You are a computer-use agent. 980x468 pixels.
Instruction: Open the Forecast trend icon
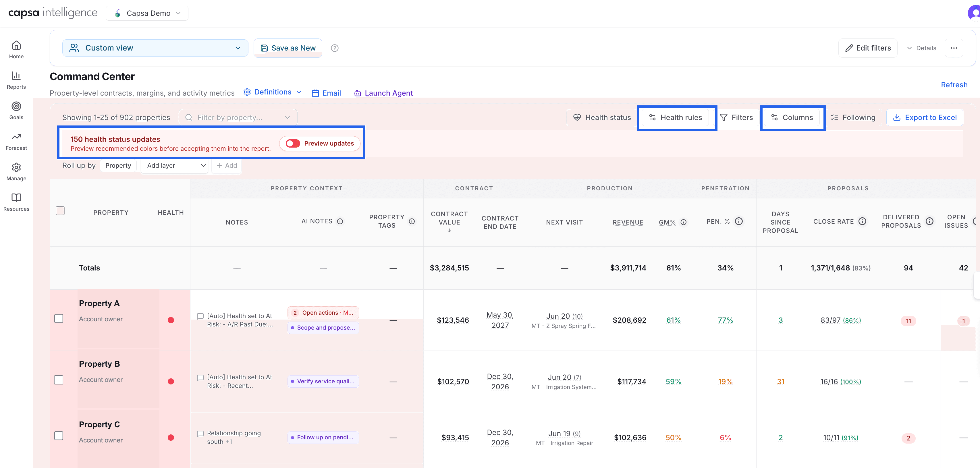[16, 137]
